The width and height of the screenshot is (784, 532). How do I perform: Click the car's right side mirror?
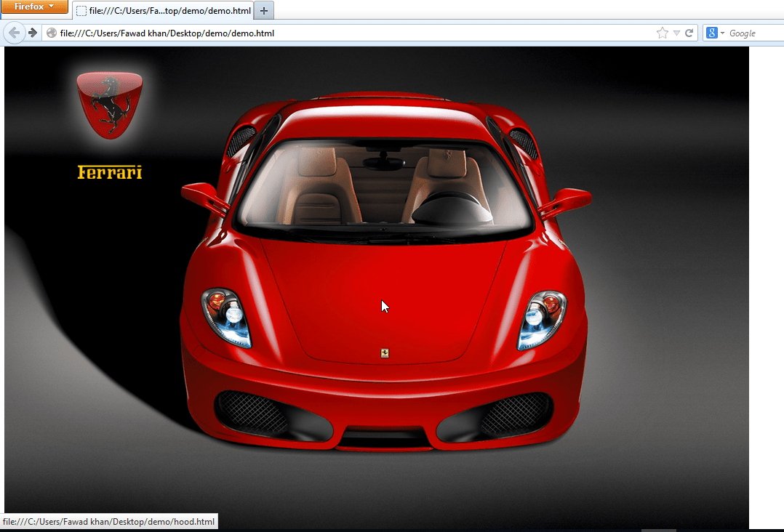click(566, 202)
